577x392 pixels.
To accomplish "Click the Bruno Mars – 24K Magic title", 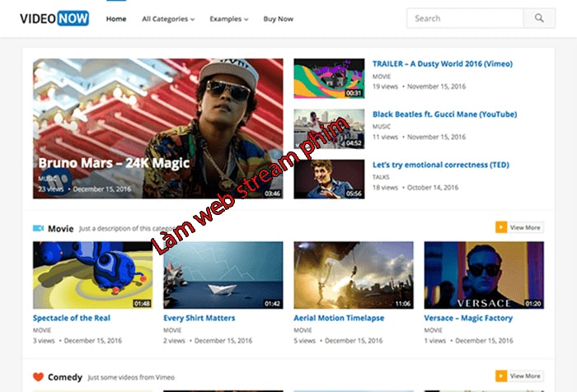I will [114, 163].
